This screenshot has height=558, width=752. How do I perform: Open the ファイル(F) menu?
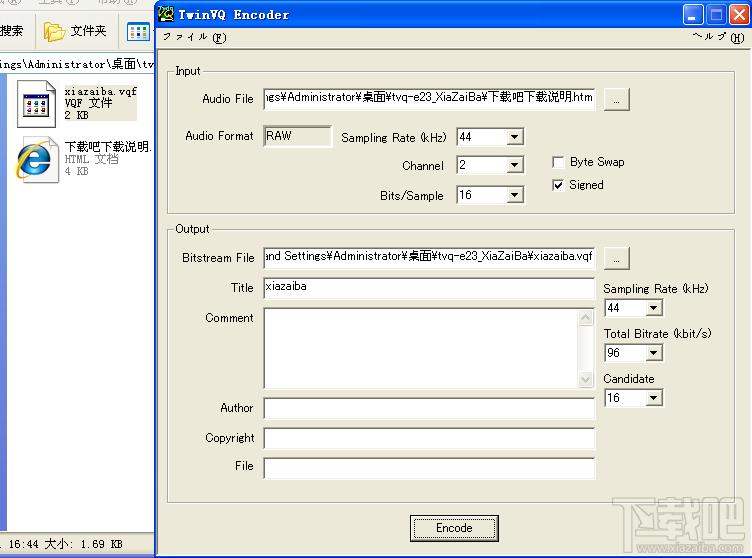coord(194,38)
